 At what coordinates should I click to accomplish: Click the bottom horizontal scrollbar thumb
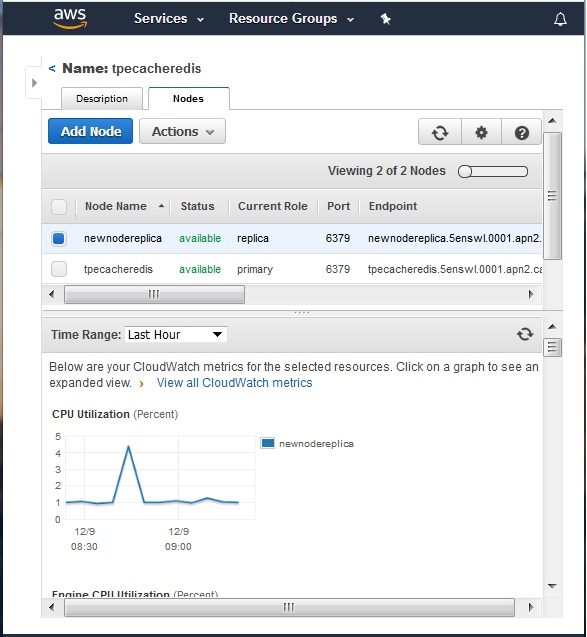pyautogui.click(x=289, y=607)
